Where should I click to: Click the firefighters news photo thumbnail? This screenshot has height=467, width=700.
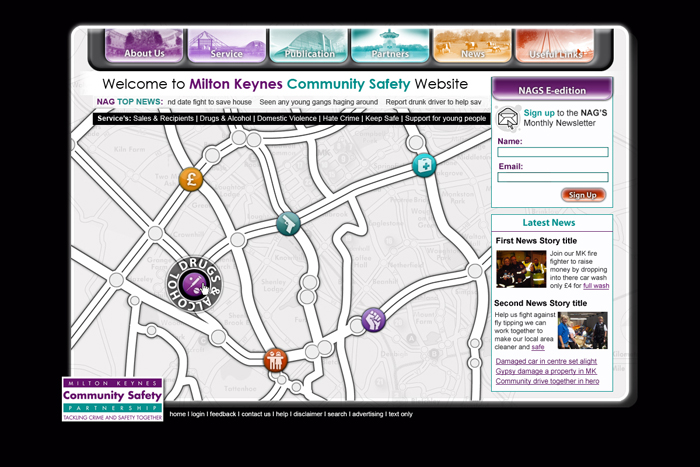click(x=521, y=269)
